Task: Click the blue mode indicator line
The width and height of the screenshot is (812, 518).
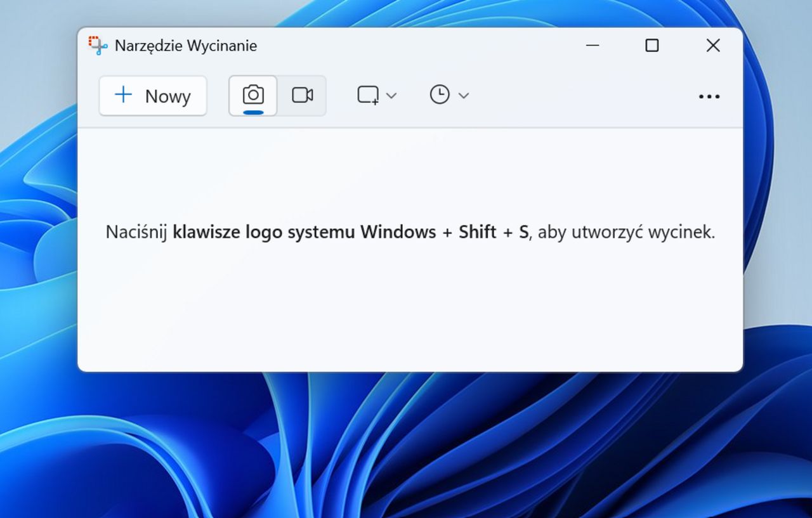Action: click(252, 112)
